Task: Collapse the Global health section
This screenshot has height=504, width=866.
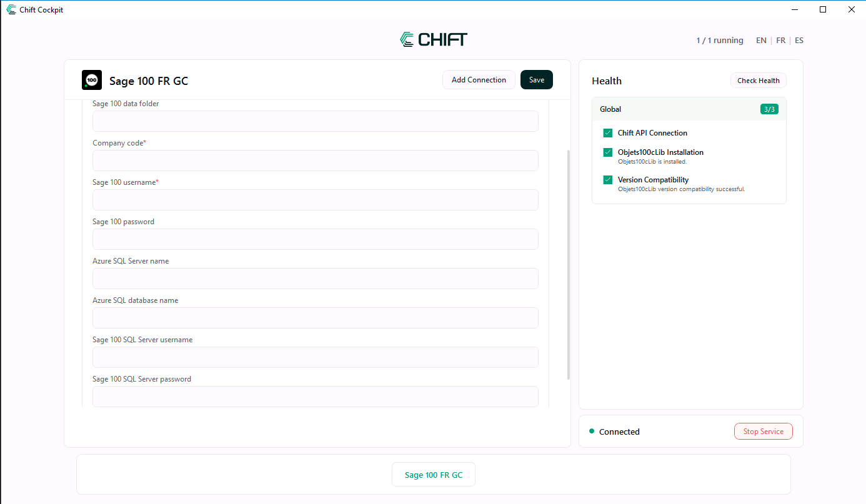Action: click(689, 109)
